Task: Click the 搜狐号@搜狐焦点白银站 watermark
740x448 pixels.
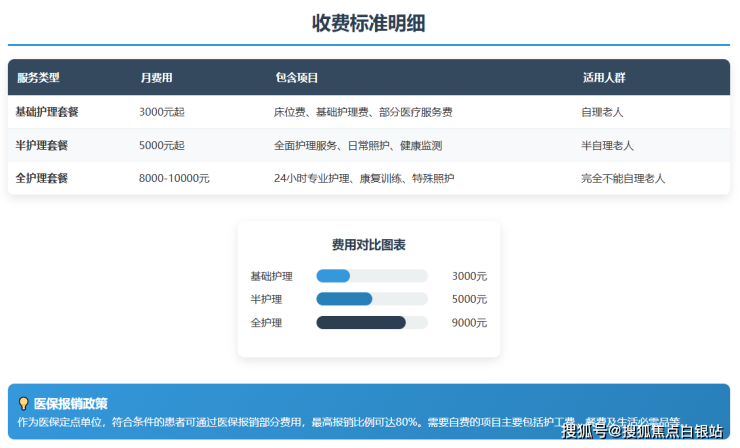Action: click(641, 431)
